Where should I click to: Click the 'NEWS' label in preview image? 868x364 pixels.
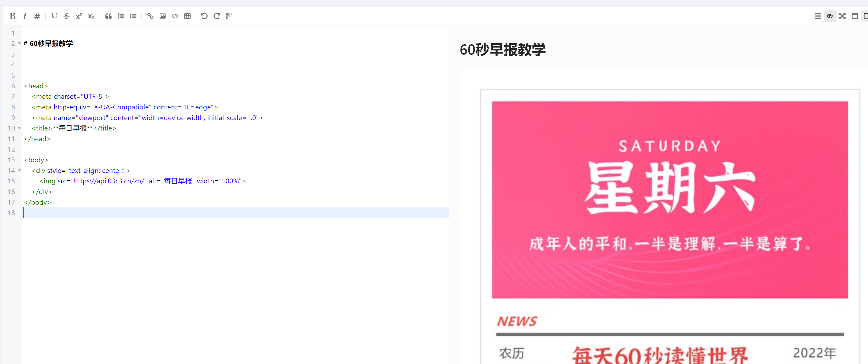(517, 321)
